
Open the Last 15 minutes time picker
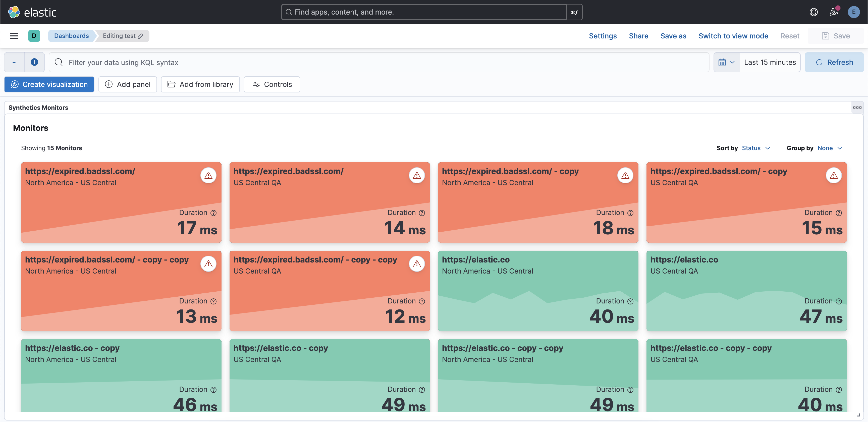tap(770, 62)
